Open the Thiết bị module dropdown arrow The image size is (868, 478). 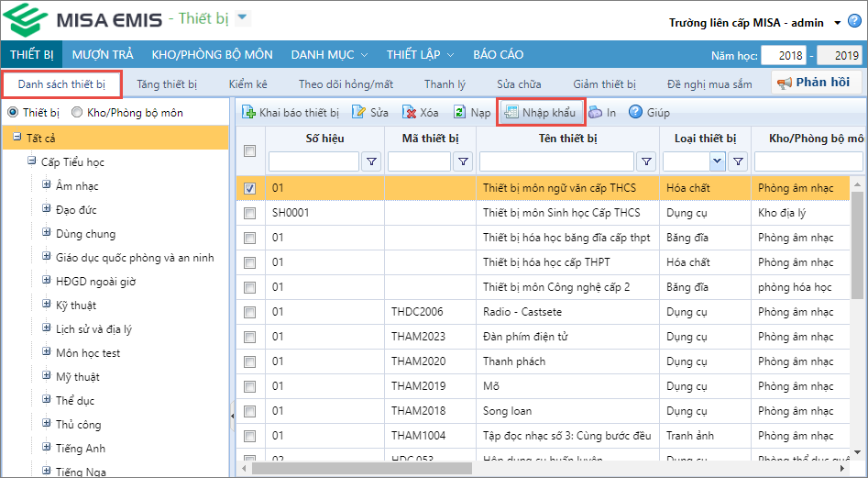(x=242, y=17)
